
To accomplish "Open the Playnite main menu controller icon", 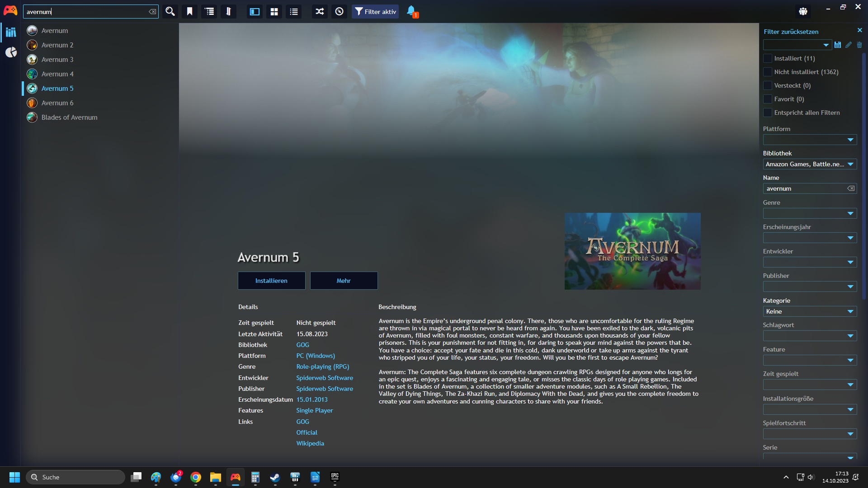I will coord(10,11).
